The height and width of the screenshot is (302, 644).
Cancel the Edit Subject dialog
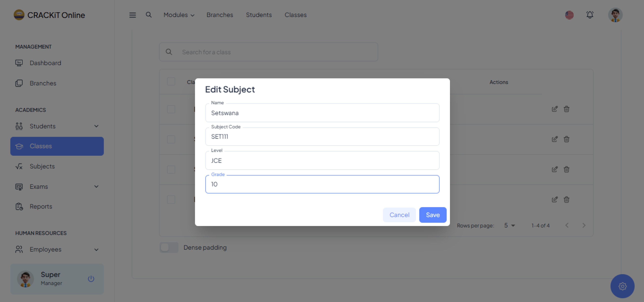point(399,215)
